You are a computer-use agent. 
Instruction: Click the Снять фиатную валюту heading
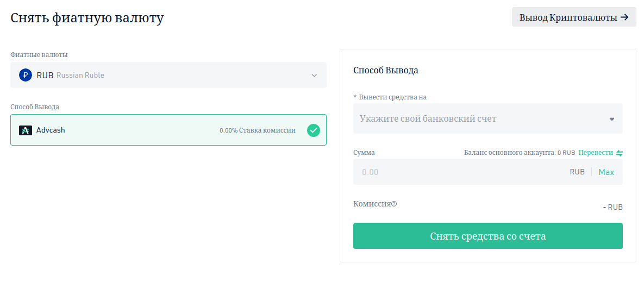click(87, 18)
